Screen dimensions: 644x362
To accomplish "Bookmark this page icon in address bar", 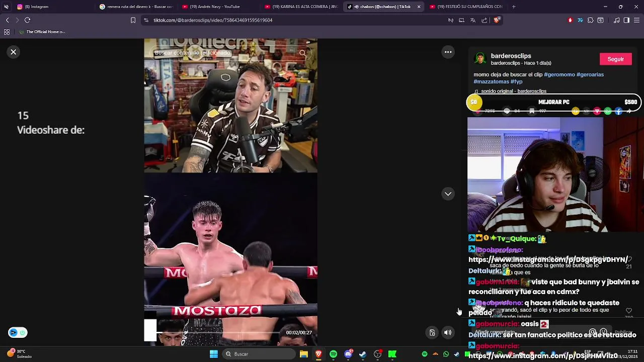I will [x=133, y=20].
